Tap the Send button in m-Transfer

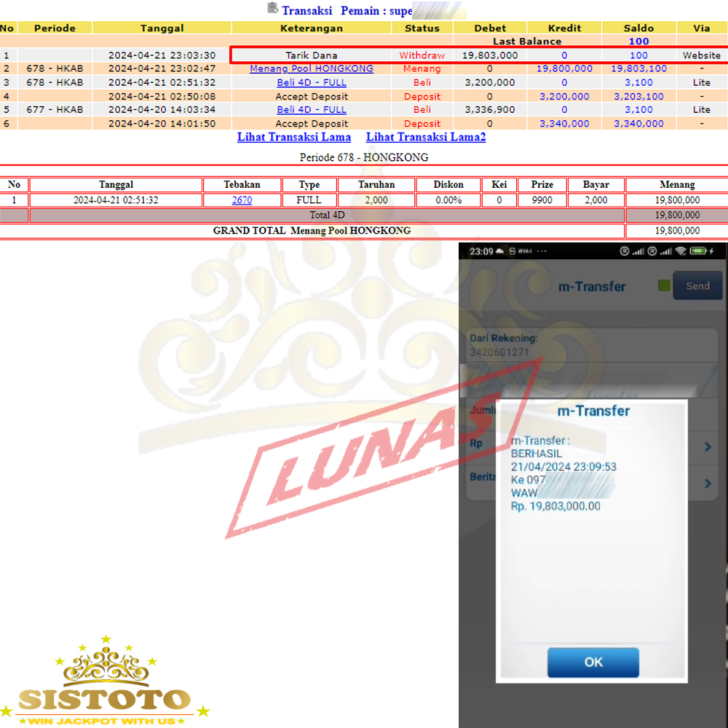click(x=697, y=286)
